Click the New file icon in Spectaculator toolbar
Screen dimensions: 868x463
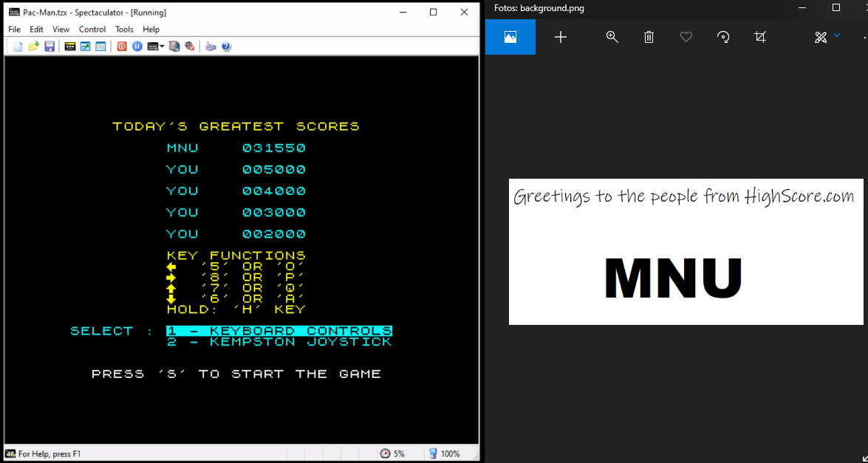pos(18,47)
